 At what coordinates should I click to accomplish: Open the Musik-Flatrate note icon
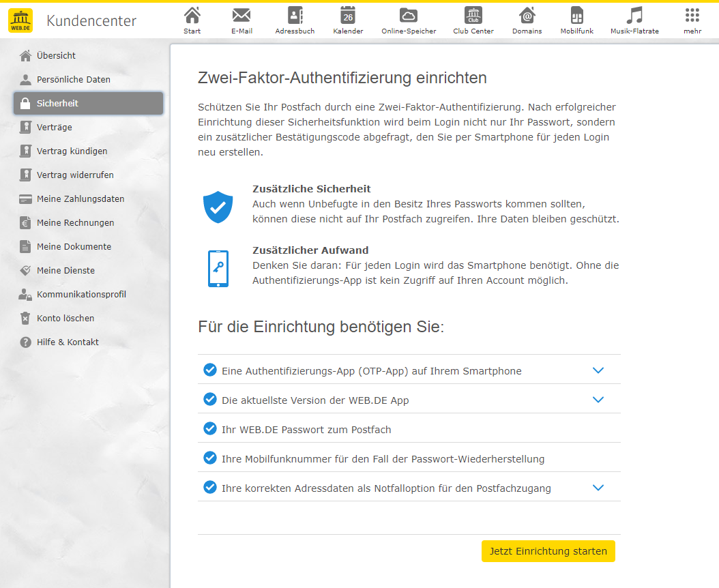(634, 16)
